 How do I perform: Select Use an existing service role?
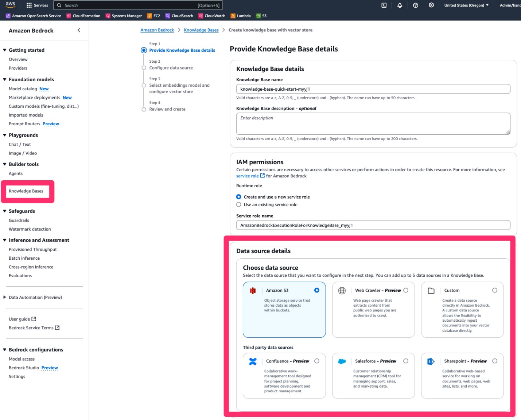click(x=239, y=205)
